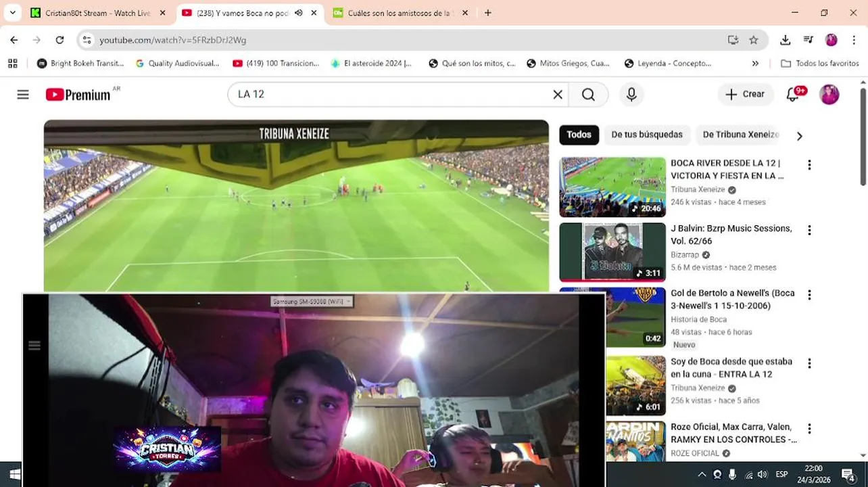The image size is (868, 487).
Task: Open YouTube guide hamburger menu
Action: (x=23, y=95)
